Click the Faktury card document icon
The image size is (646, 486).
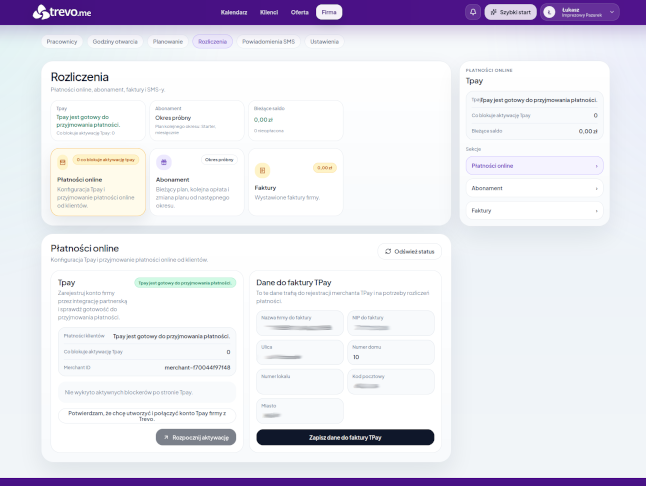point(262,170)
